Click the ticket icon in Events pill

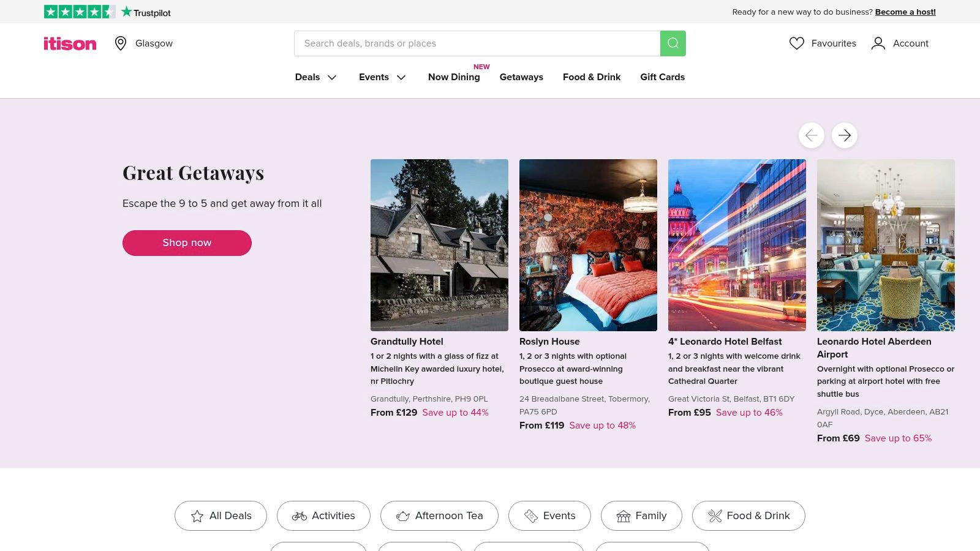531,516
